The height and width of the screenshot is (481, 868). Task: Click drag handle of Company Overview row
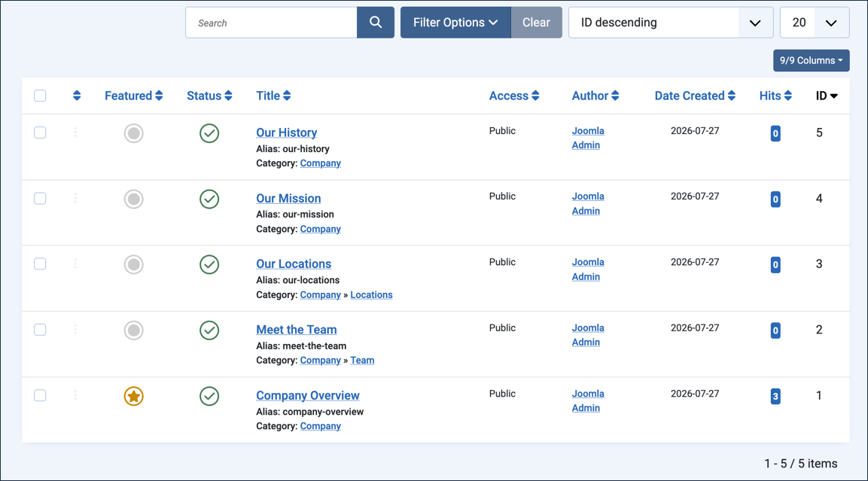pos(75,395)
